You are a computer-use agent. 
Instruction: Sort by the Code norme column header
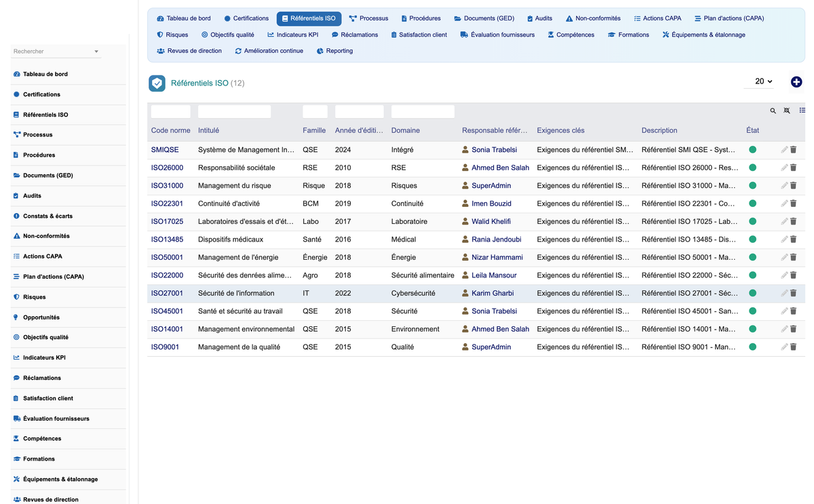tap(171, 130)
